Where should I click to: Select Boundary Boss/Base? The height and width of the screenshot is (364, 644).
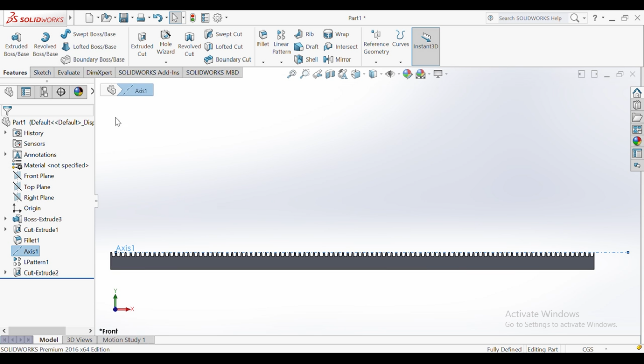(93, 59)
